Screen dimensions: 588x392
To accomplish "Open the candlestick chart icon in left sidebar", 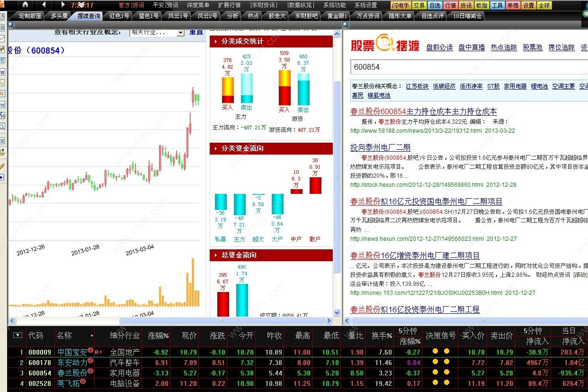I will tap(2, 49).
